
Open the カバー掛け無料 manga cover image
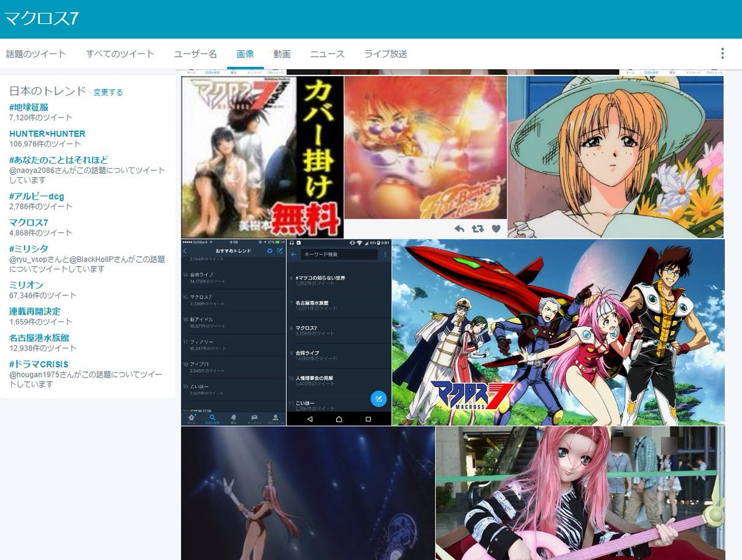(262, 157)
